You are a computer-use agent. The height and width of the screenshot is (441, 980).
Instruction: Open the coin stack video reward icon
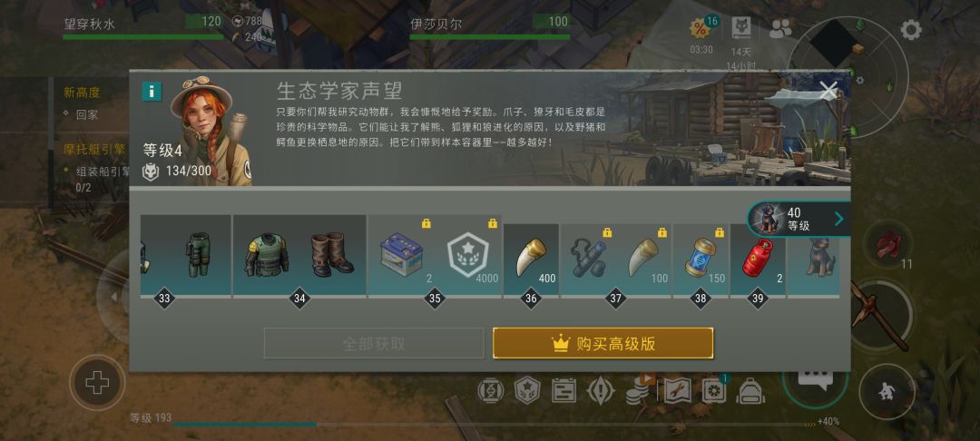(x=638, y=390)
